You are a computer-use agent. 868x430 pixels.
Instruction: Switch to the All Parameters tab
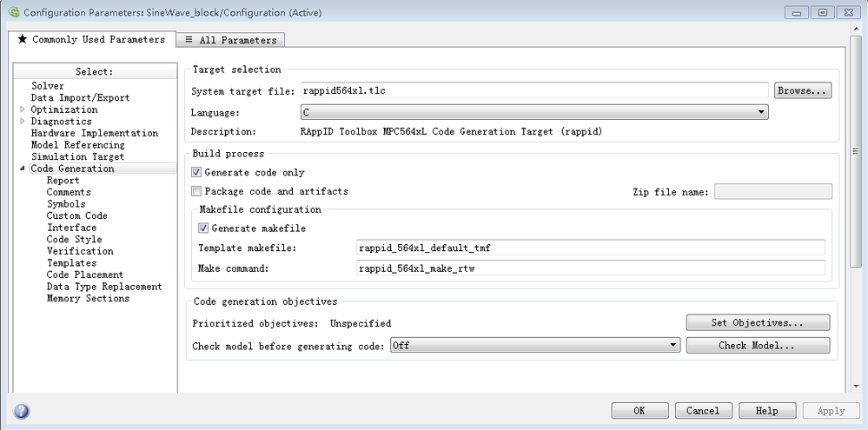click(230, 40)
